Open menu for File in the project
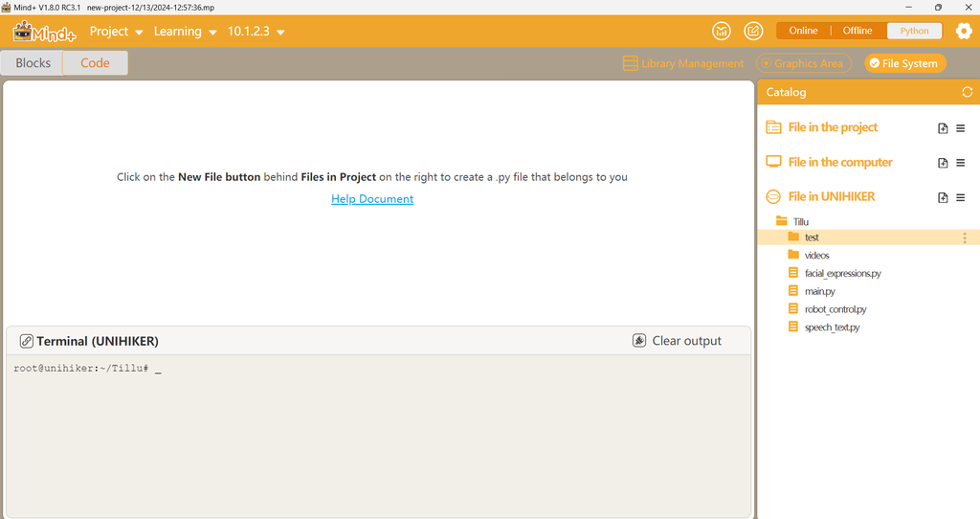Image resolution: width=980 pixels, height=519 pixels. point(961,128)
